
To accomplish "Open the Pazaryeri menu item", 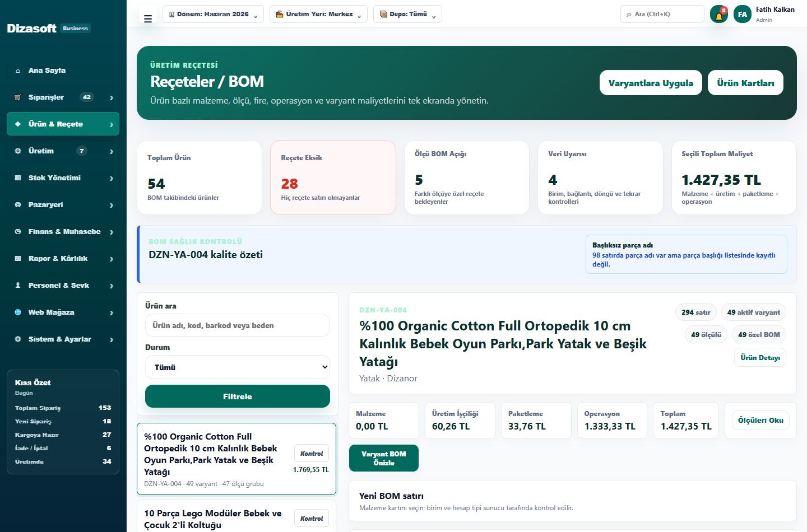I will 63,205.
